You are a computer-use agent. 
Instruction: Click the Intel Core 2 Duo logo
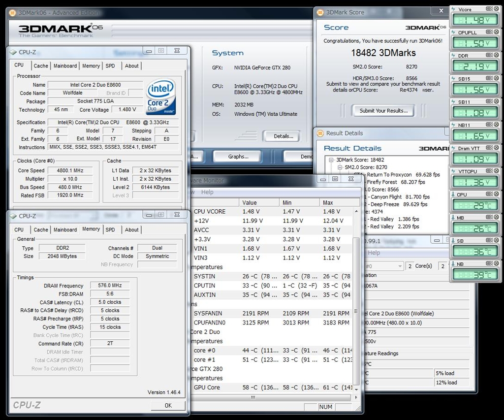[160, 96]
